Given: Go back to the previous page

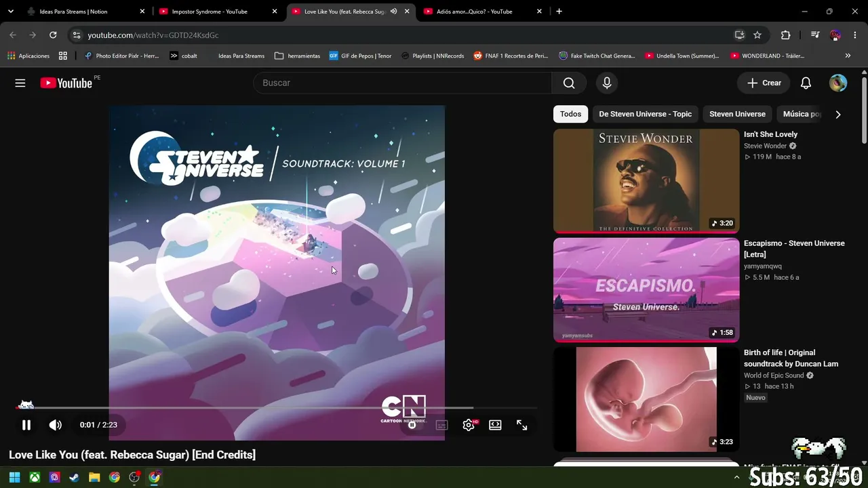Looking at the screenshot, I should (x=13, y=35).
